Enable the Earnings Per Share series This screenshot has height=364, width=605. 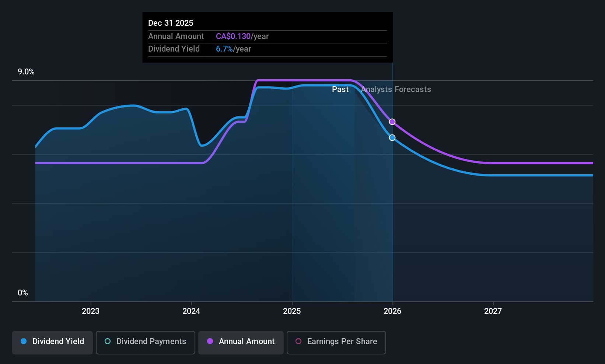336,343
